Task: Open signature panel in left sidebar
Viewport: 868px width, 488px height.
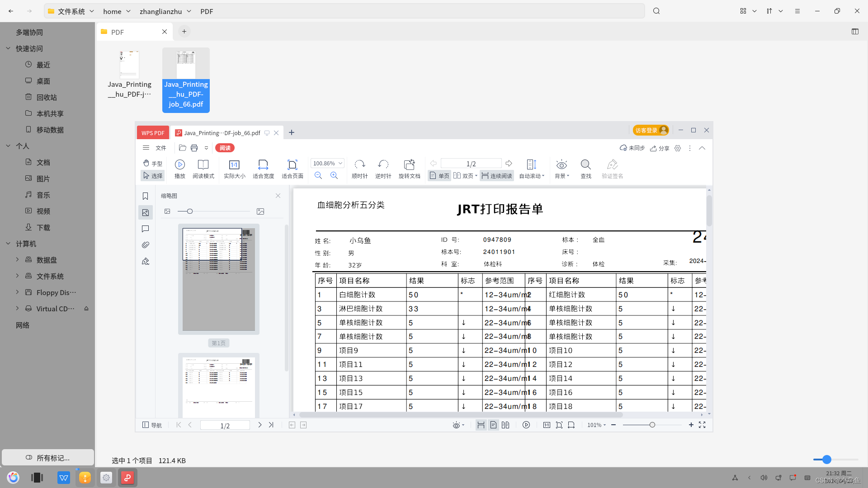Action: [x=145, y=261]
